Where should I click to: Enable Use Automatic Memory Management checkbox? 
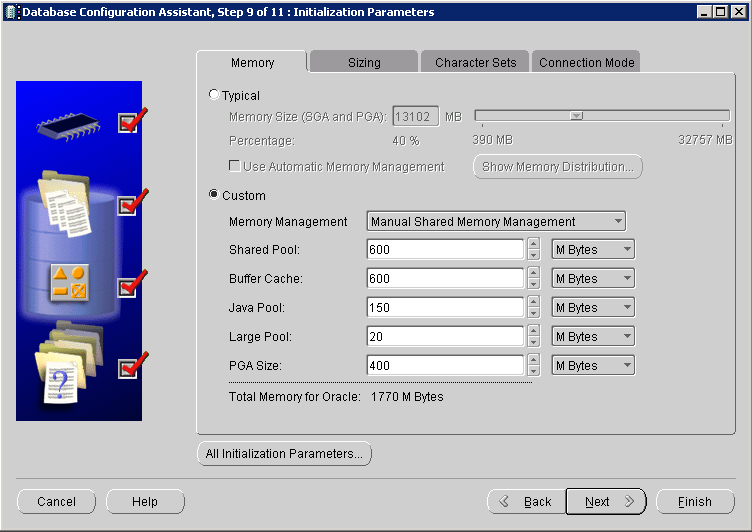[x=235, y=166]
